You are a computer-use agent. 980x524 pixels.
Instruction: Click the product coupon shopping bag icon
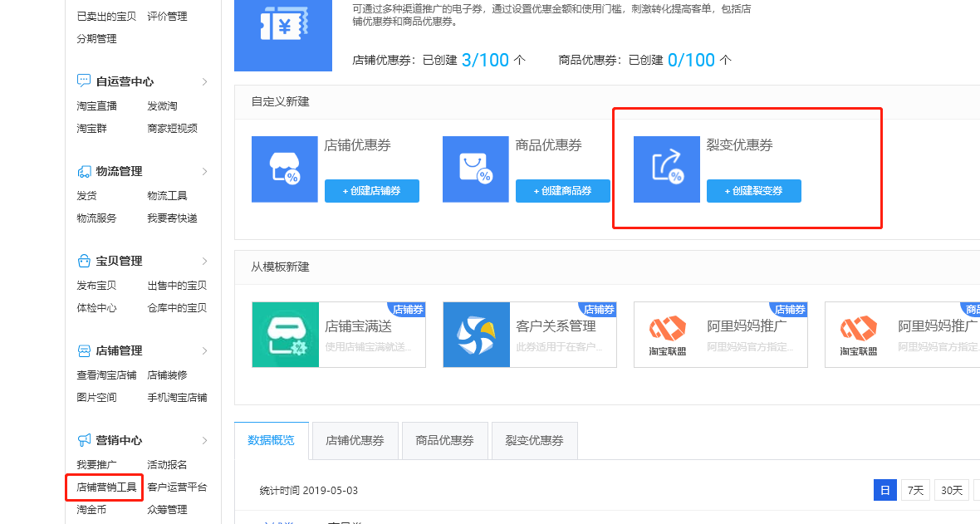[x=476, y=169]
